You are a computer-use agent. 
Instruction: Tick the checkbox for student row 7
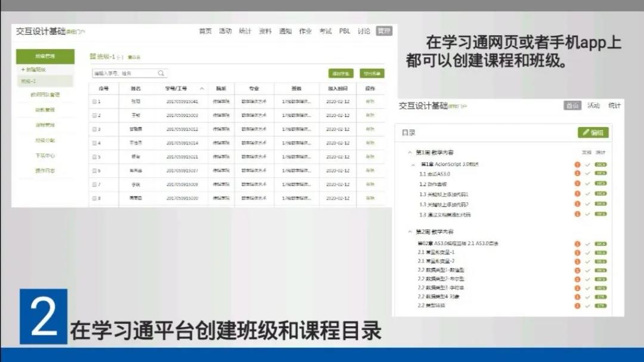tap(94, 184)
